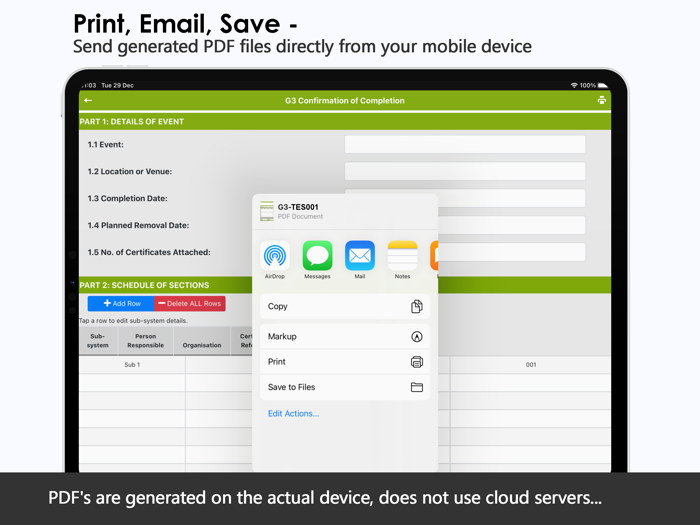
Task: Choose Markup in share sheet
Action: [345, 337]
